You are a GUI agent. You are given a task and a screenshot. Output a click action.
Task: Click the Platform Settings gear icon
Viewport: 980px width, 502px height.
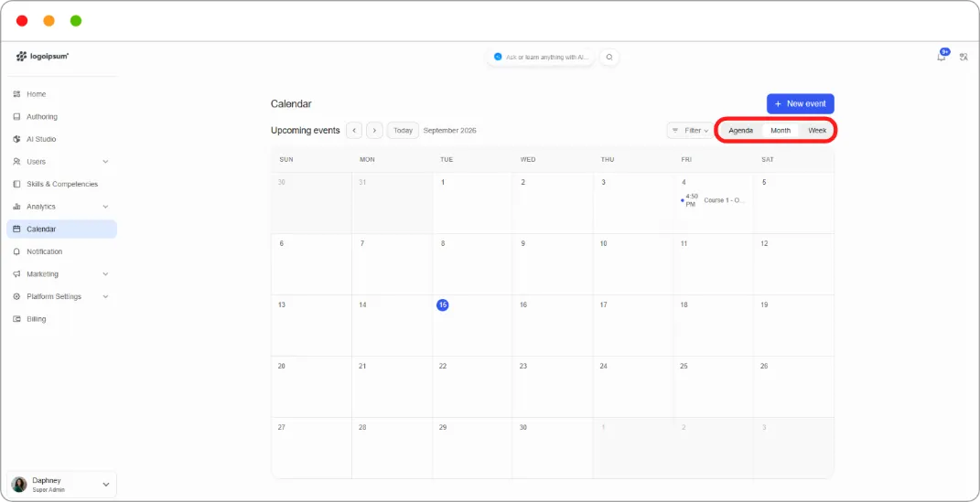16,296
